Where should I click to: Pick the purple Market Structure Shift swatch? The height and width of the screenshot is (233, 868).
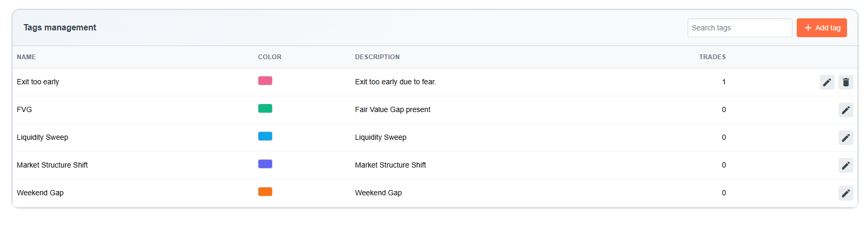[x=265, y=164]
